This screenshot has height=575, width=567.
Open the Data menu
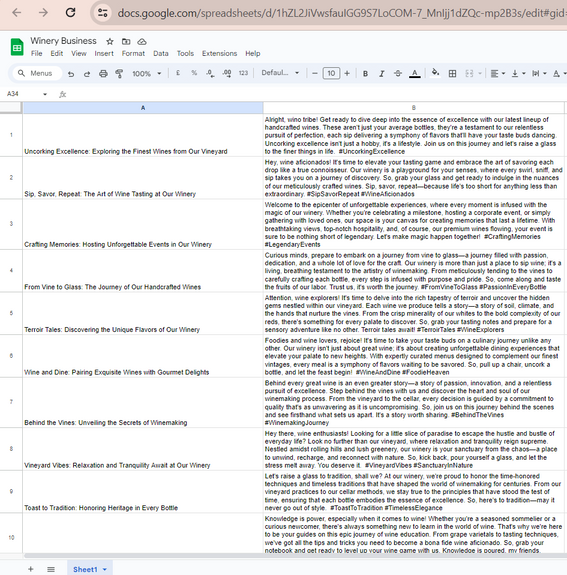point(161,54)
